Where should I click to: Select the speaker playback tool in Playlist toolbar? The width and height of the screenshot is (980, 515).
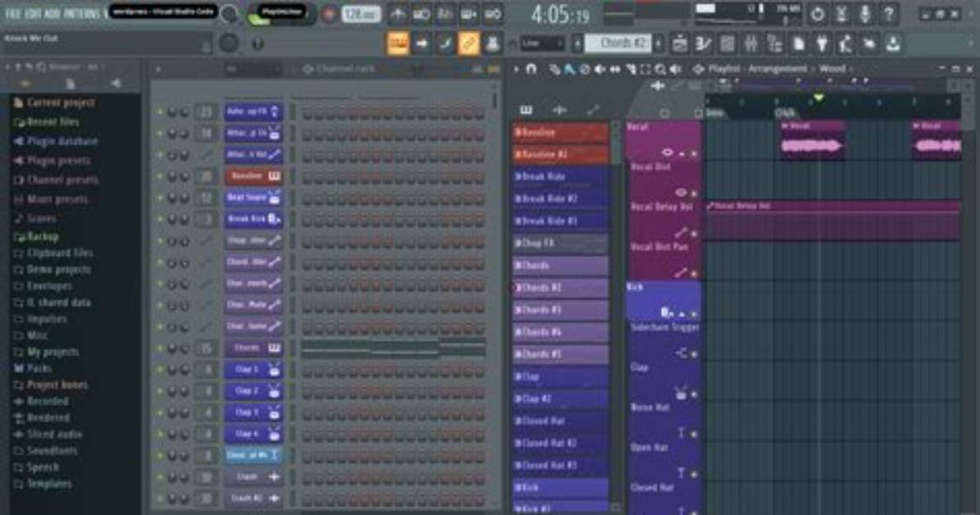pos(676,69)
